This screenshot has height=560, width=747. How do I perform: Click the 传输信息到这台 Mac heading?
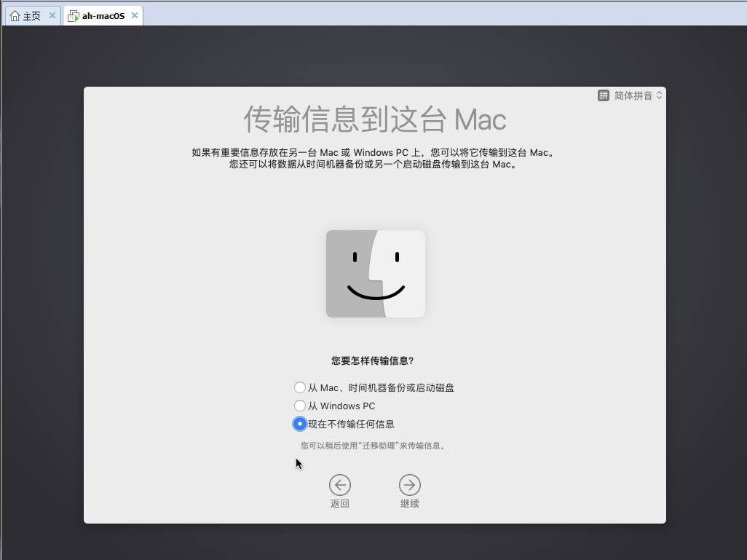pyautogui.click(x=374, y=119)
